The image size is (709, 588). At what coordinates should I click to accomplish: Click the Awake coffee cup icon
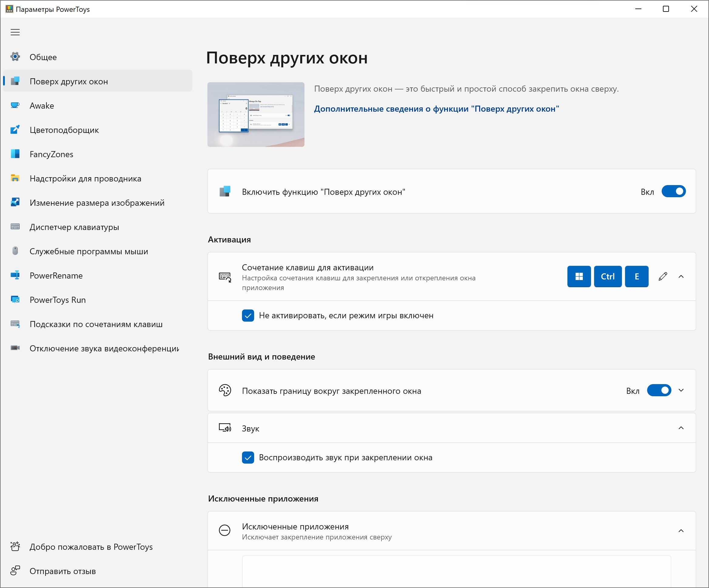coord(15,105)
